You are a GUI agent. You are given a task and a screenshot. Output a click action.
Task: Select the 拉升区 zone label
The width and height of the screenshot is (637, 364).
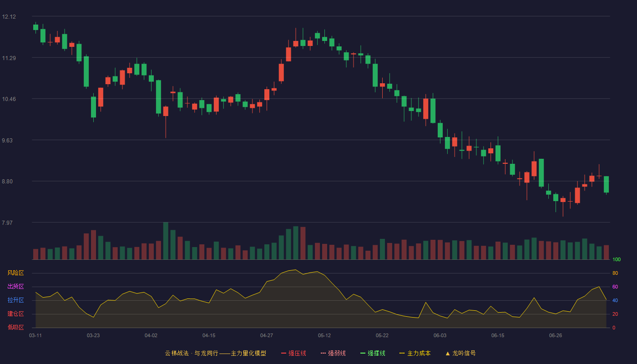pos(15,300)
